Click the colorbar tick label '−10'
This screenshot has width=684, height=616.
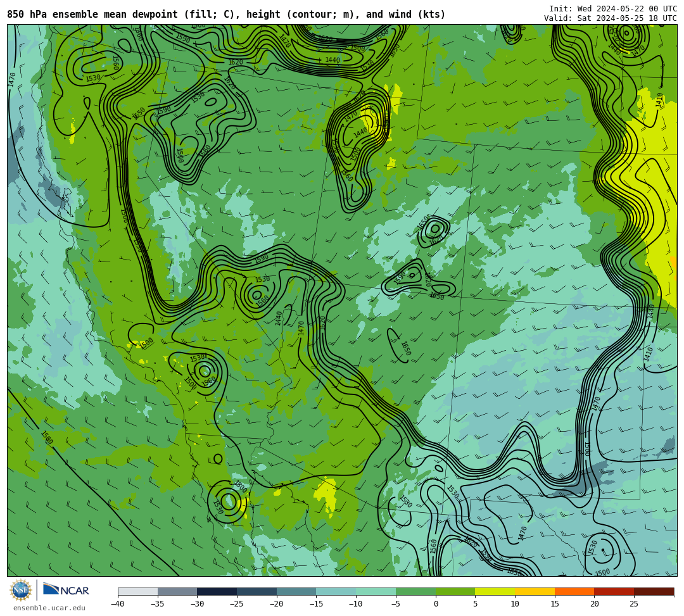pos(356,604)
